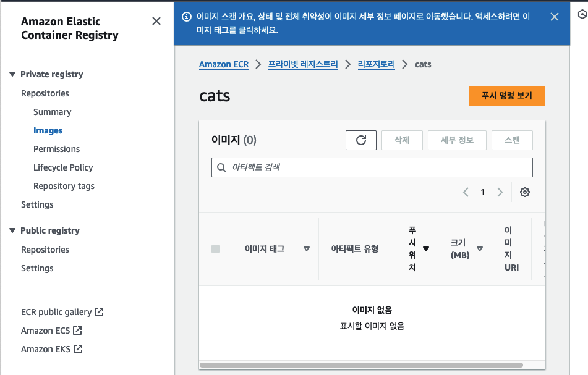Viewport: 588px width, 375px height.
Task: Click the 푸시 명령 보기 button
Action: (x=506, y=96)
